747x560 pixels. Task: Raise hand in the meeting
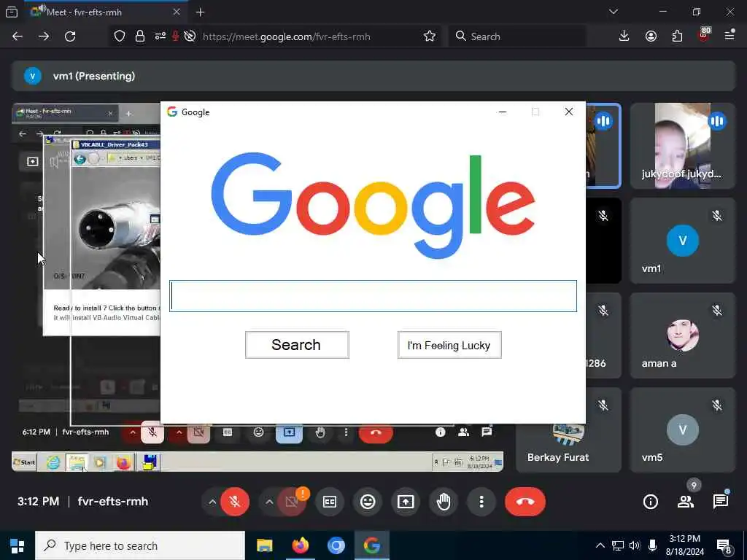click(444, 502)
